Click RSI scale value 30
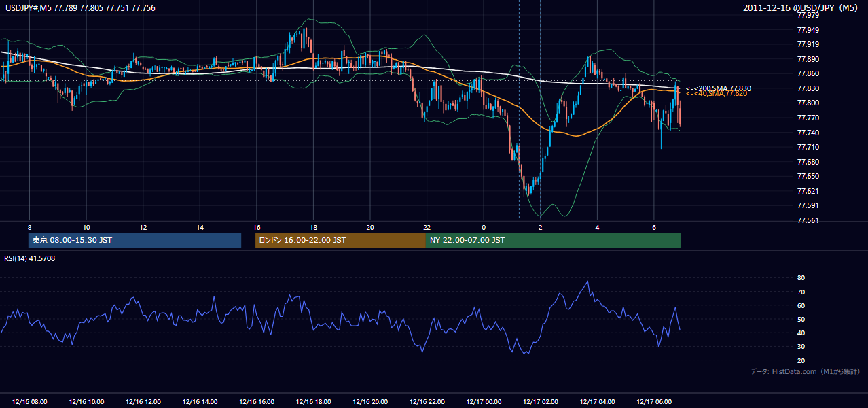868x408 pixels. tap(801, 347)
